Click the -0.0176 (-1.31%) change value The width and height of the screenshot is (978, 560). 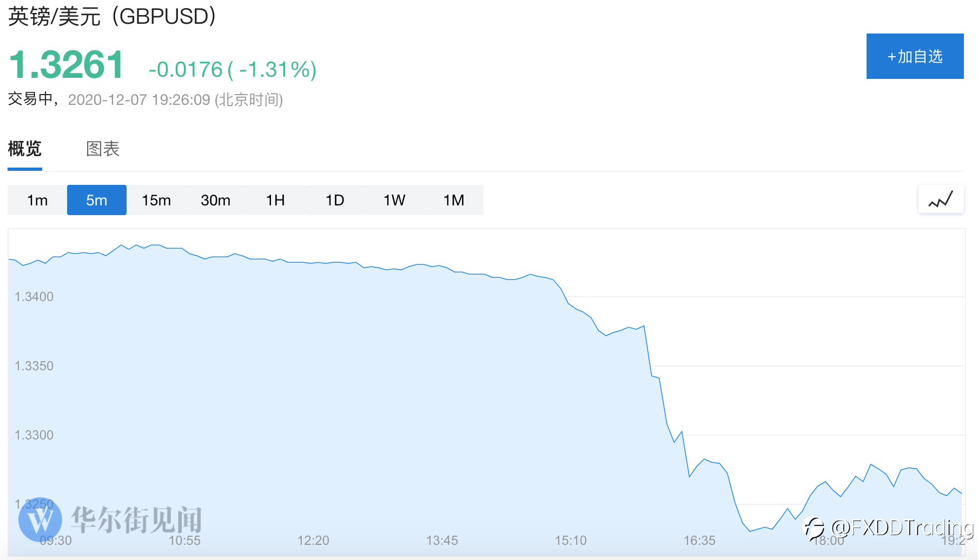(x=233, y=69)
